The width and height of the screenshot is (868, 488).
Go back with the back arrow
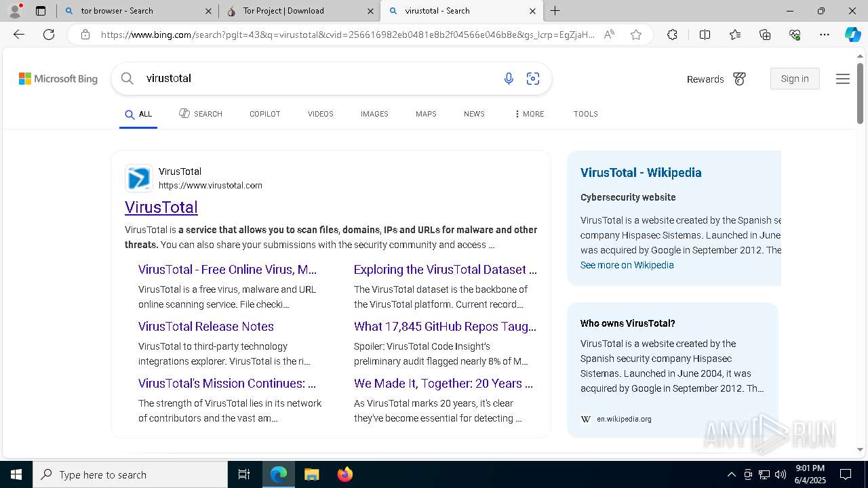(x=19, y=35)
